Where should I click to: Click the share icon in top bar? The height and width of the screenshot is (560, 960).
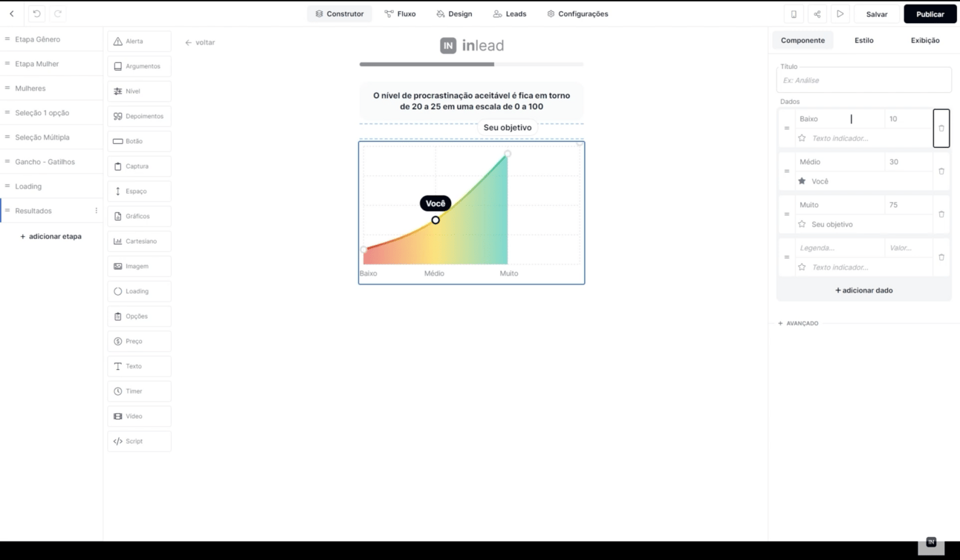[x=817, y=14]
